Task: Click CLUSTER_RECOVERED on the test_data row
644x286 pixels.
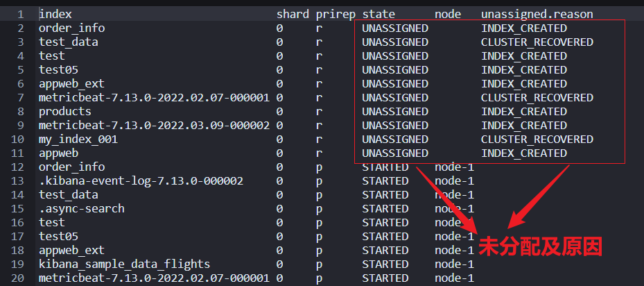Action: point(537,42)
